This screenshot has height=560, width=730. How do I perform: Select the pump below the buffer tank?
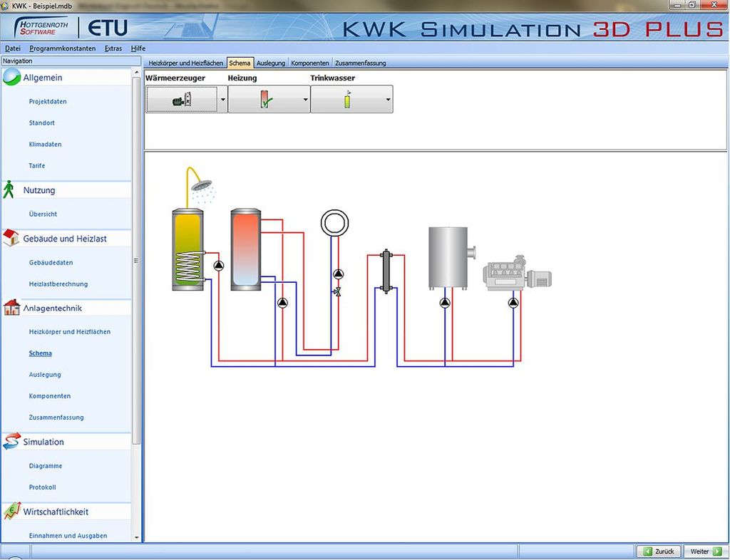[x=282, y=303]
